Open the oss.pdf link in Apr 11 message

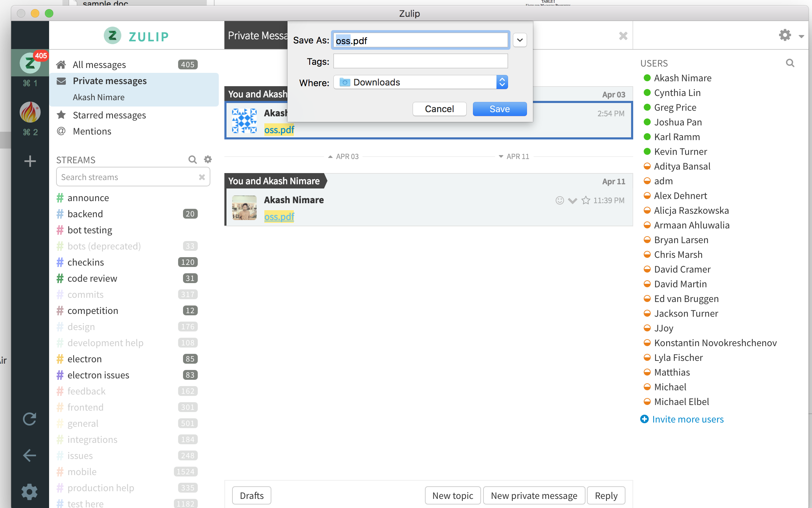[279, 217]
